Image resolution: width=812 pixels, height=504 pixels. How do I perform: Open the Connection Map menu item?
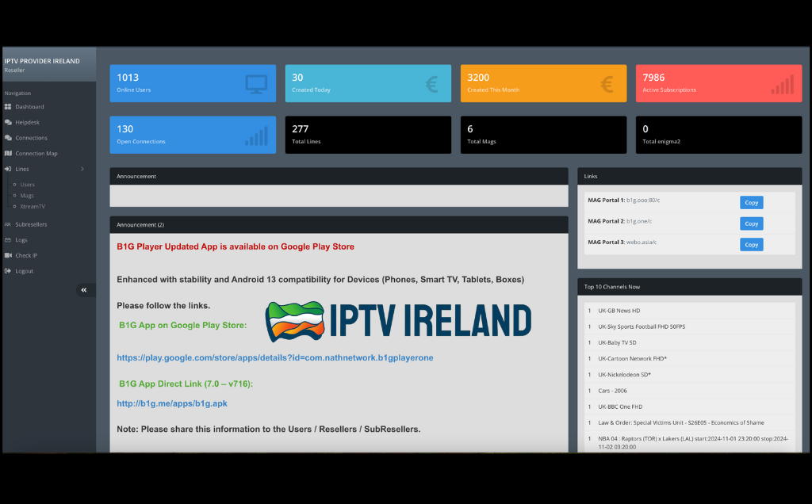point(36,153)
